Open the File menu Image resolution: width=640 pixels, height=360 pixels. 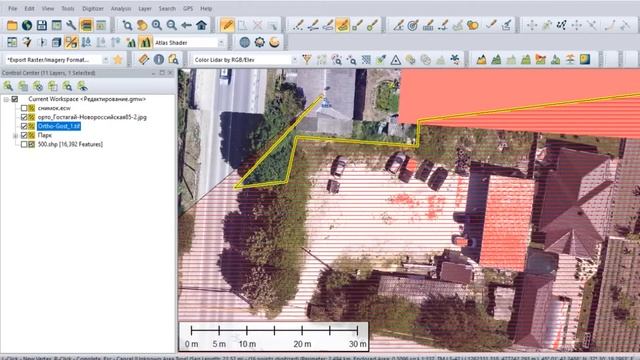[13, 8]
